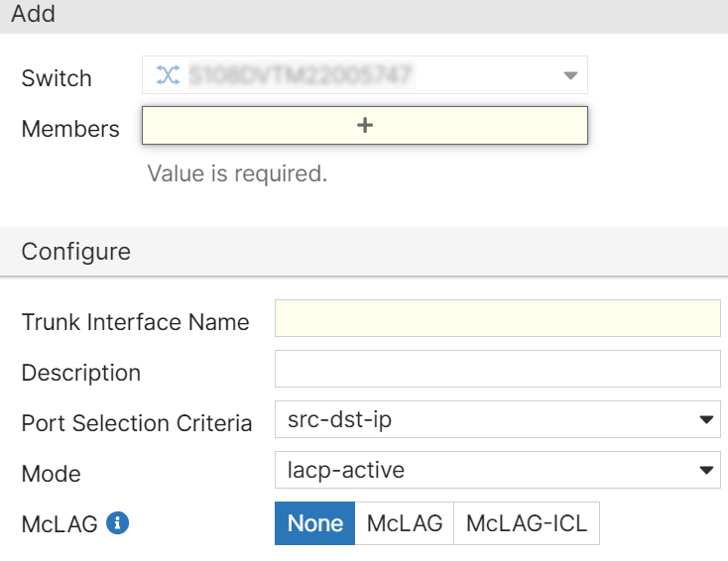Focus the Trunk Interface Name field
The height and width of the screenshot is (561, 728).
497,318
